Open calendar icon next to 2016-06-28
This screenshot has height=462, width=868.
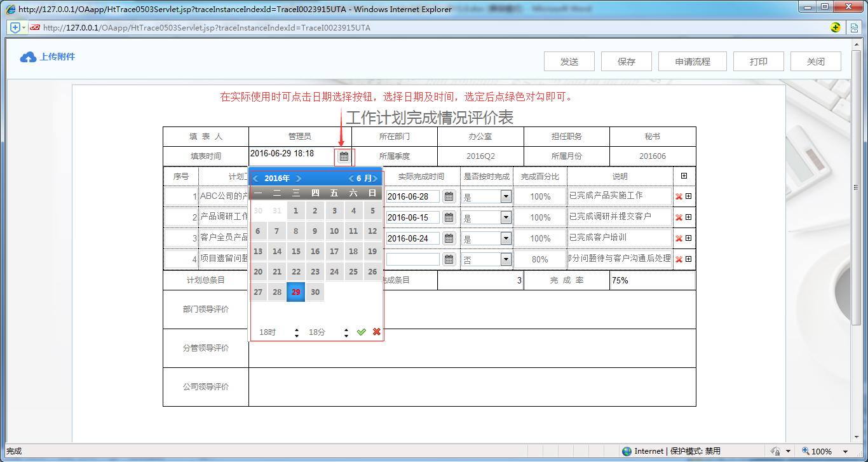(x=448, y=196)
